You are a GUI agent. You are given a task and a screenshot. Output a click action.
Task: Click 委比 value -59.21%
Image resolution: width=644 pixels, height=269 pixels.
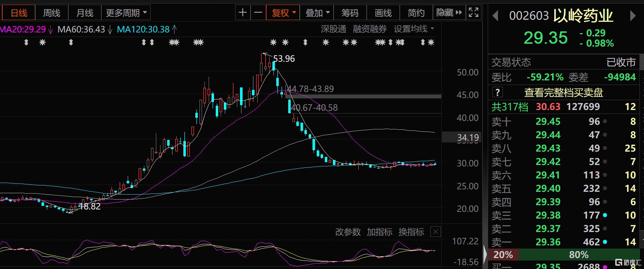click(545, 77)
